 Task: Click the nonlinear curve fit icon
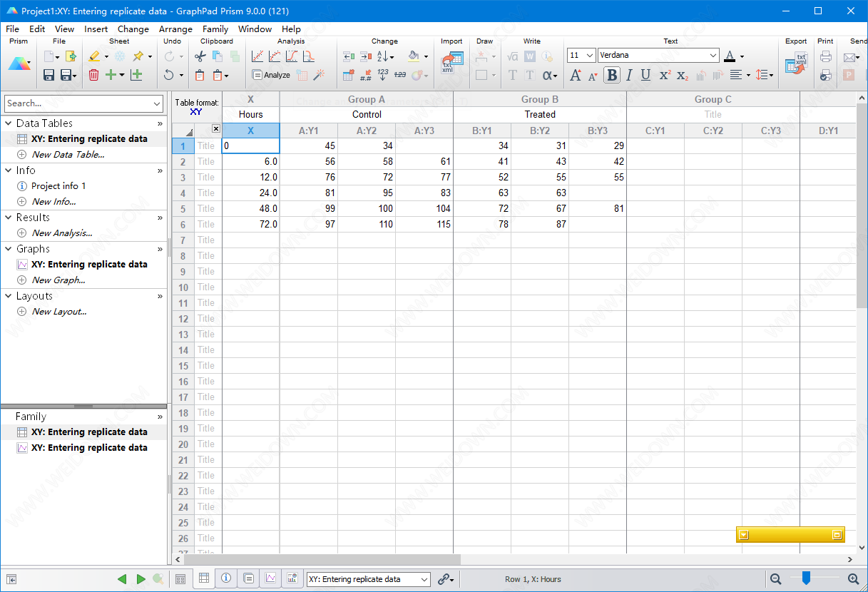(275, 56)
